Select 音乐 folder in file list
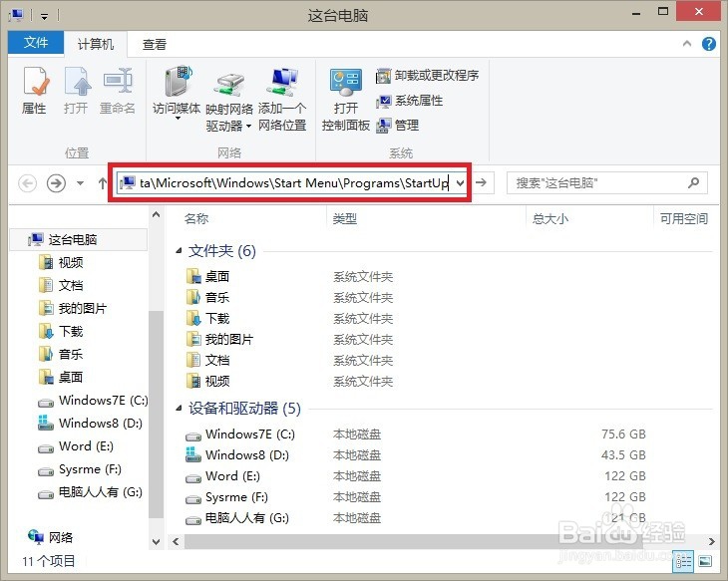 pyautogui.click(x=208, y=297)
